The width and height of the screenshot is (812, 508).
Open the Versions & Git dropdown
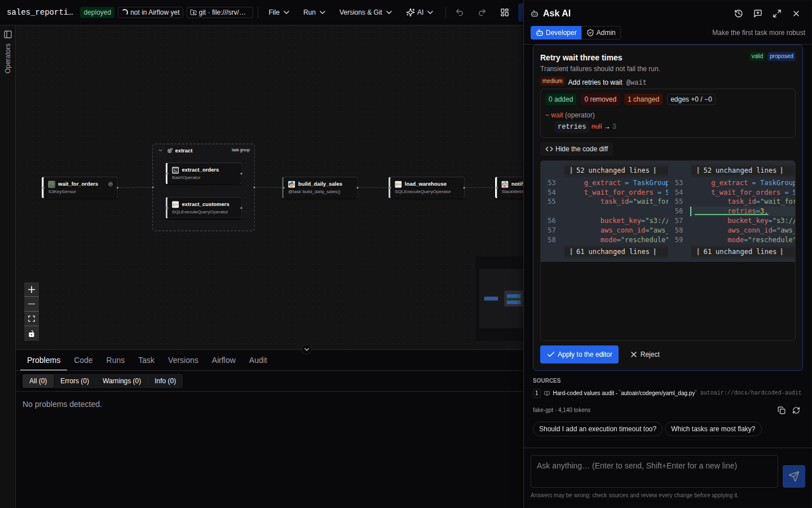365,12
